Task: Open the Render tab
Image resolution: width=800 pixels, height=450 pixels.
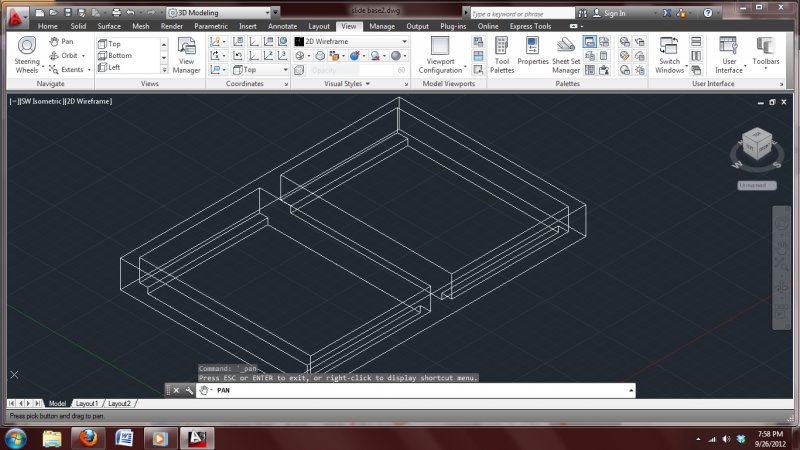Action: 171,26
